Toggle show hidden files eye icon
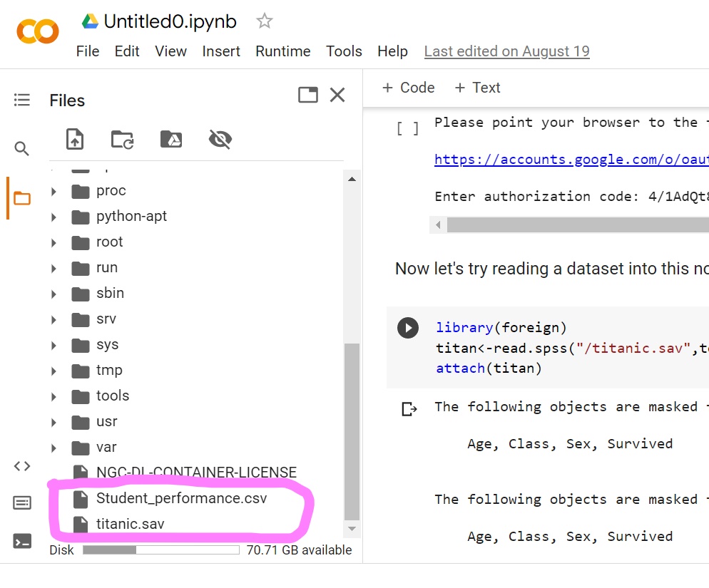The width and height of the screenshot is (709, 588). (x=220, y=139)
